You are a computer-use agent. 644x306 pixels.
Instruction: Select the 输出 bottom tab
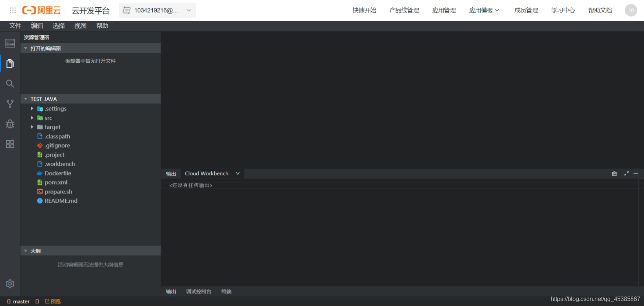point(171,291)
